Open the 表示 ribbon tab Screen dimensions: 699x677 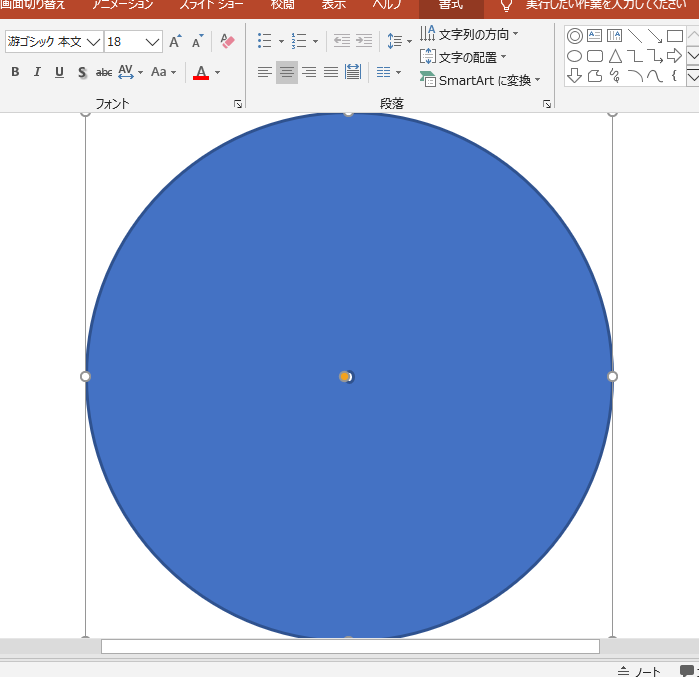[334, 5]
